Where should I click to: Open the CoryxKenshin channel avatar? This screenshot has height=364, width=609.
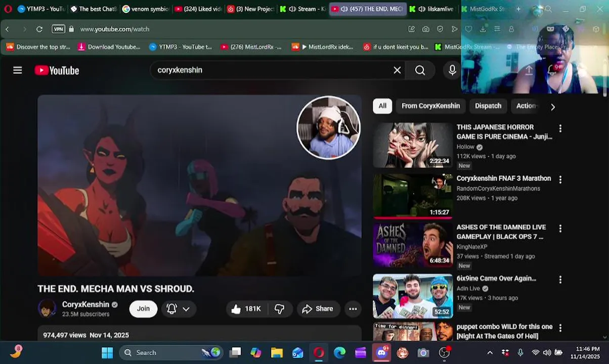[47, 308]
